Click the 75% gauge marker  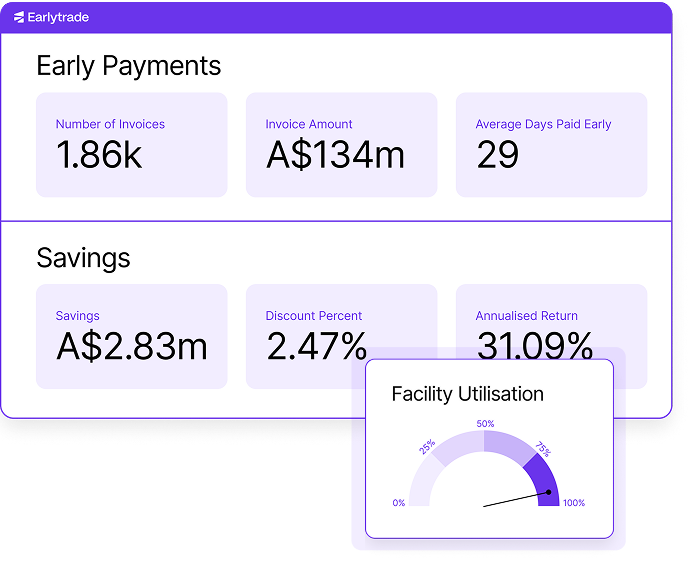coord(543,448)
